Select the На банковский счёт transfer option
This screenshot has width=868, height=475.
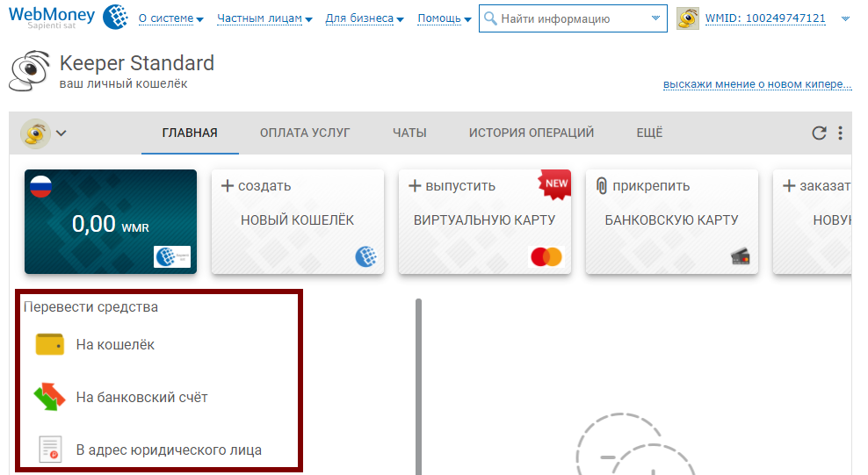click(141, 397)
